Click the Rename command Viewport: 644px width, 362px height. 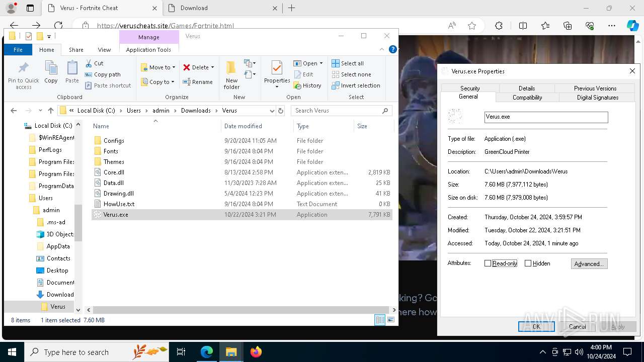pos(198,82)
